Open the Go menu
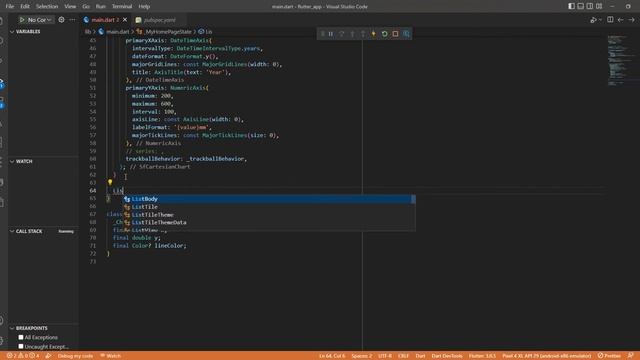The height and width of the screenshot is (360, 640). point(86,7)
